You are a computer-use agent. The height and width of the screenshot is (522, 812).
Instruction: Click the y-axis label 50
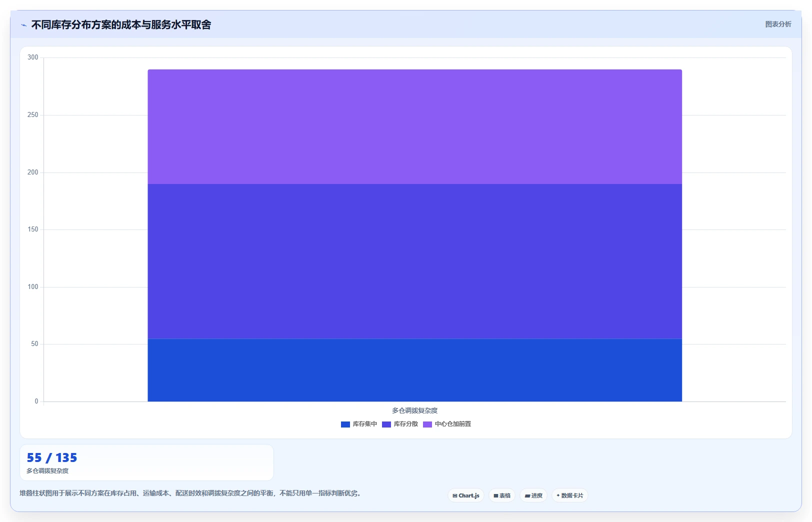(x=34, y=344)
